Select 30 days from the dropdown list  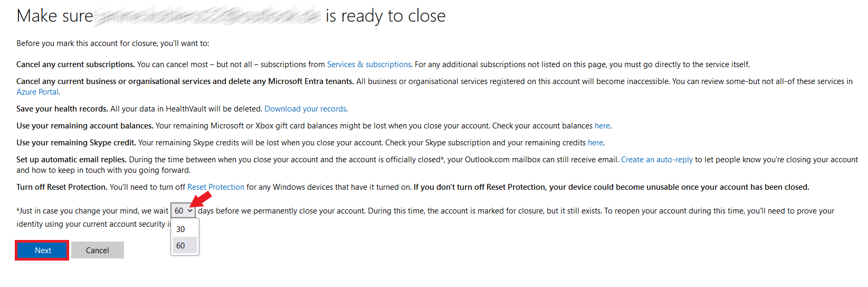pos(181,229)
